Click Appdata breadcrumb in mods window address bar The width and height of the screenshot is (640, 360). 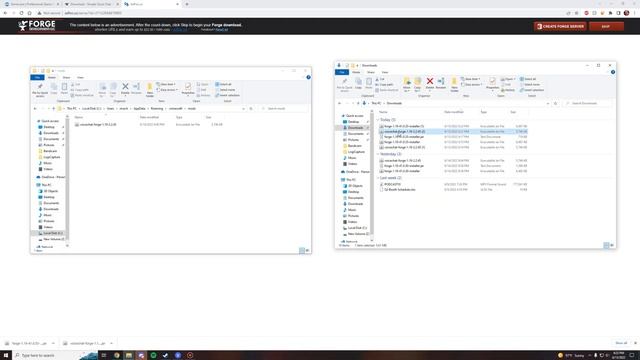[x=140, y=109]
